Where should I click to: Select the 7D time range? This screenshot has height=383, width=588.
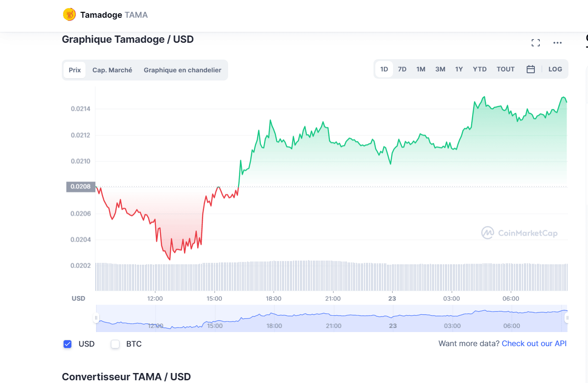[402, 69]
